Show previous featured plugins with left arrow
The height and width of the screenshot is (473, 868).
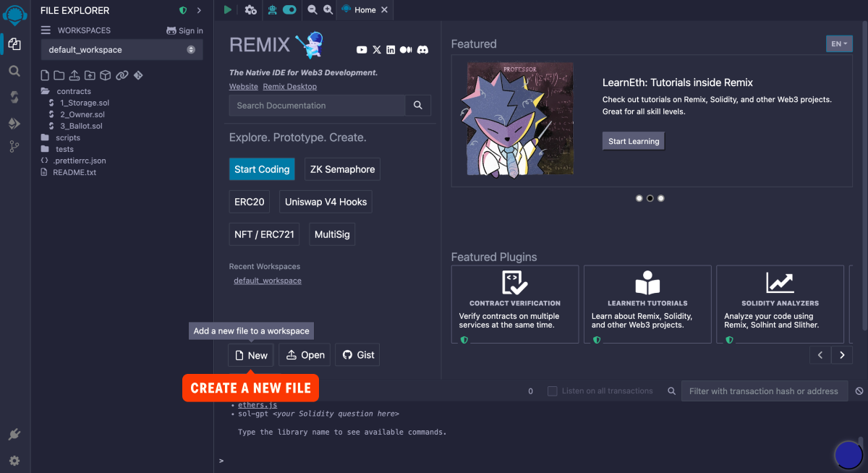[x=820, y=355]
